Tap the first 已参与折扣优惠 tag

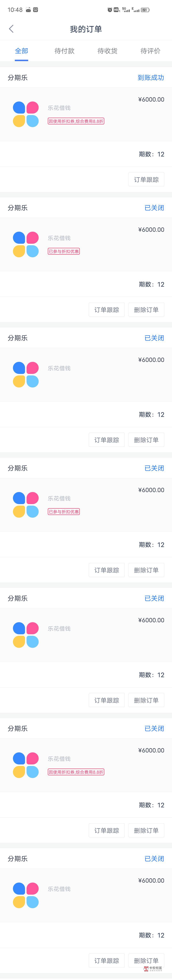pyautogui.click(x=64, y=251)
